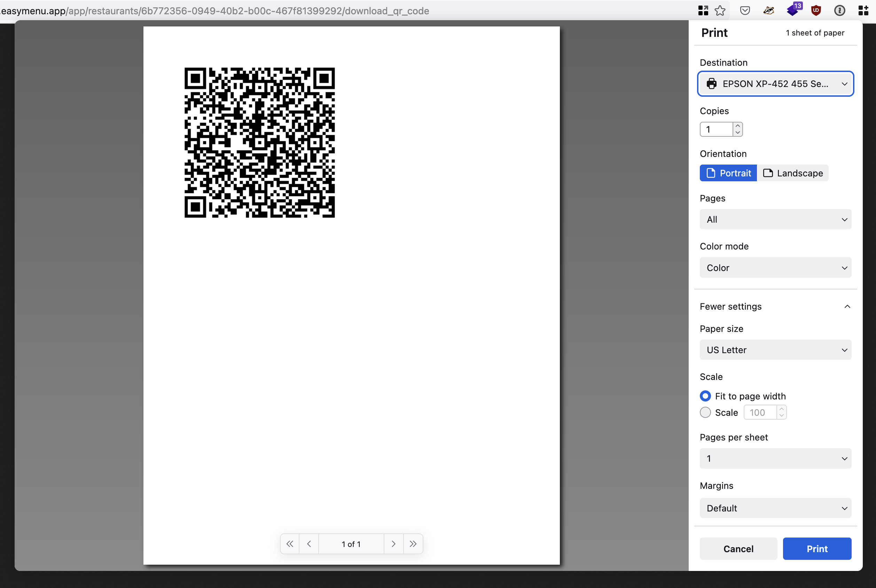Click the '1 of 1' page indicator
876x588 pixels.
[x=351, y=544]
